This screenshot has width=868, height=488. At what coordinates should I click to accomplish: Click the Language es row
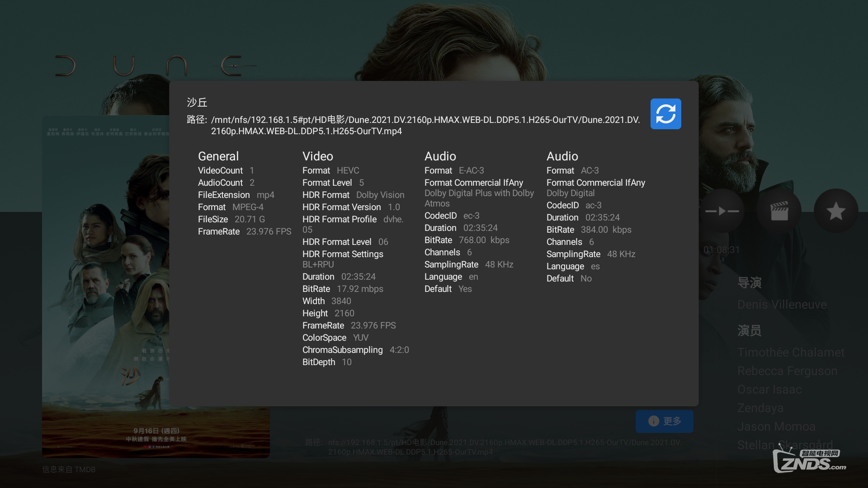point(573,266)
